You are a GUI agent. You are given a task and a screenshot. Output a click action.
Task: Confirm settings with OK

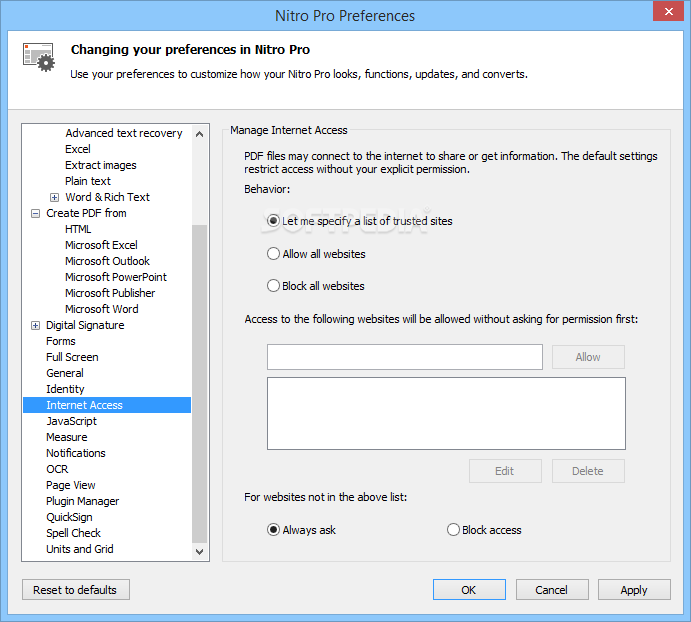[x=469, y=590]
